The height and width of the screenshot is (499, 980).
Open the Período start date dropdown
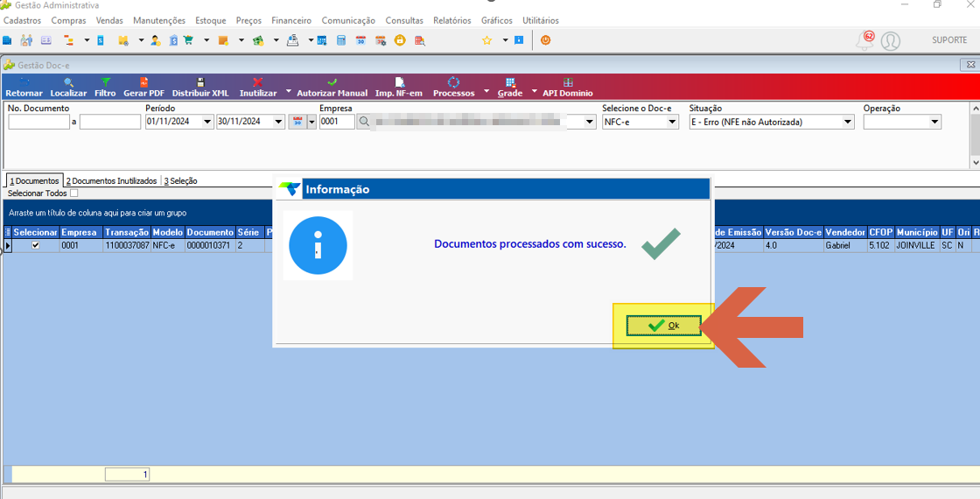tap(207, 123)
